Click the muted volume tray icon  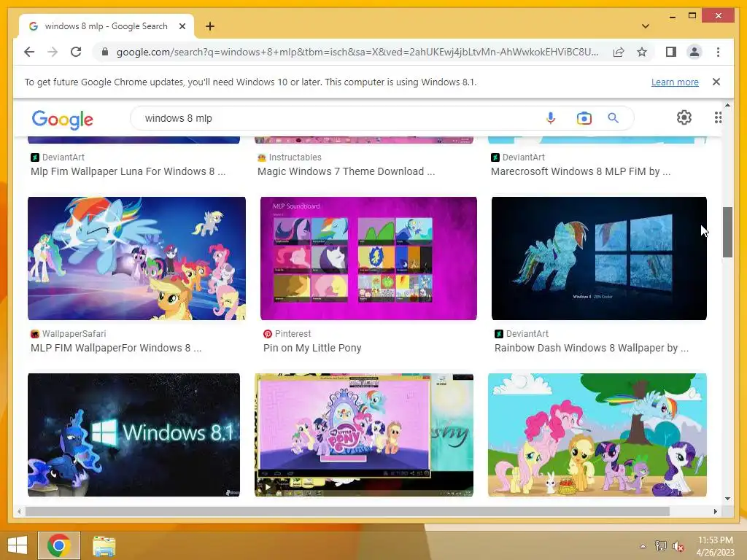(x=678, y=546)
